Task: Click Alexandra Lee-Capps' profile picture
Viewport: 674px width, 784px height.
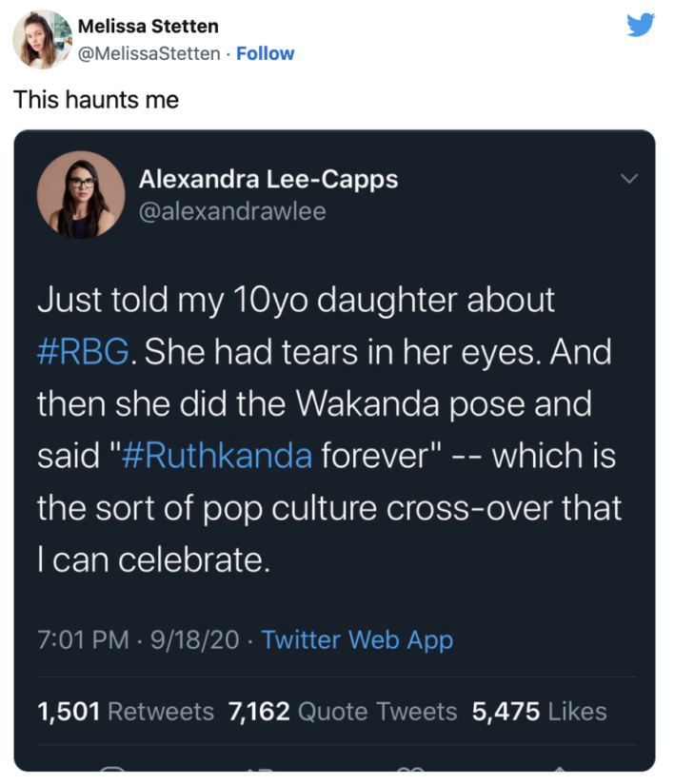Action: tap(81, 193)
